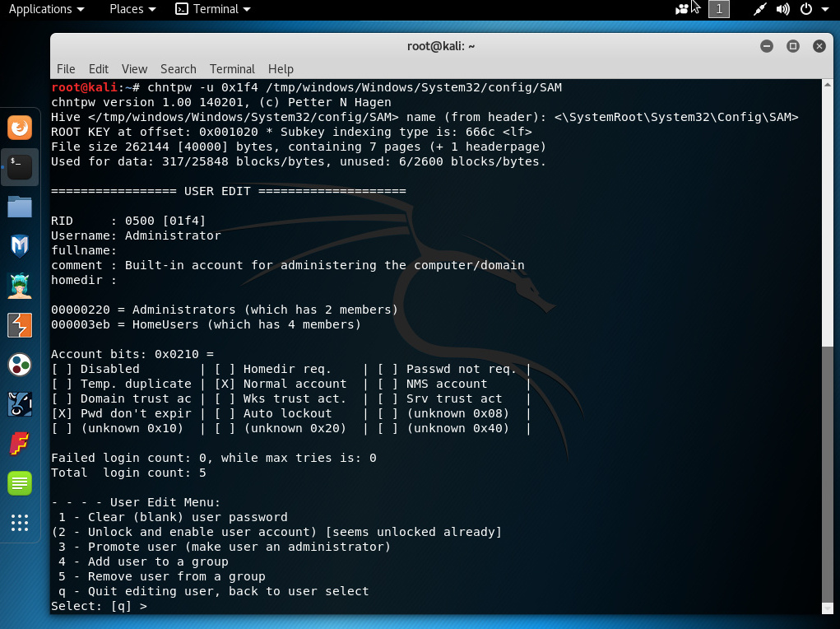Image resolution: width=840 pixels, height=629 pixels.
Task: Click the workspace 1 indicator
Action: (x=718, y=9)
